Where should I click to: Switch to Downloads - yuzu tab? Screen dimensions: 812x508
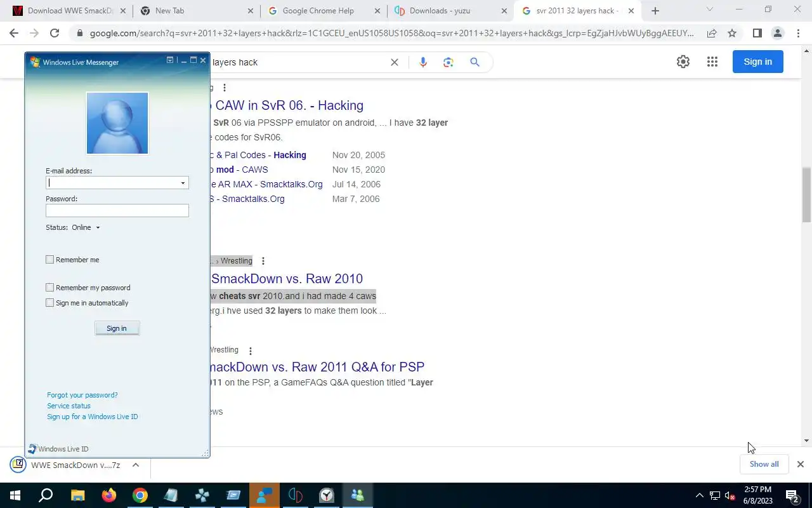point(451,11)
